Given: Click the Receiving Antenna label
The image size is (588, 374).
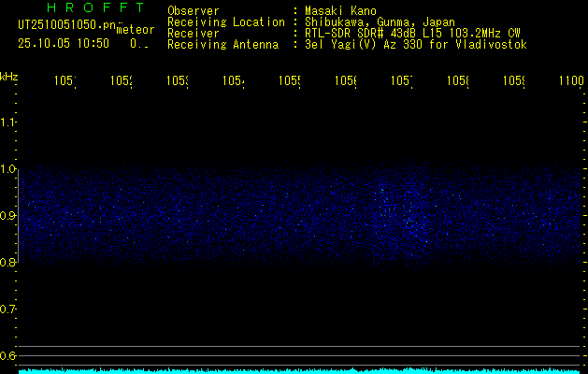Looking at the screenshot, I should (x=222, y=44).
